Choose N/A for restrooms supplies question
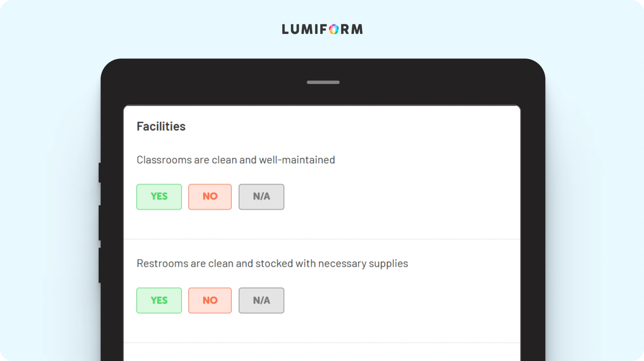Image resolution: width=644 pixels, height=361 pixels. pos(261,300)
